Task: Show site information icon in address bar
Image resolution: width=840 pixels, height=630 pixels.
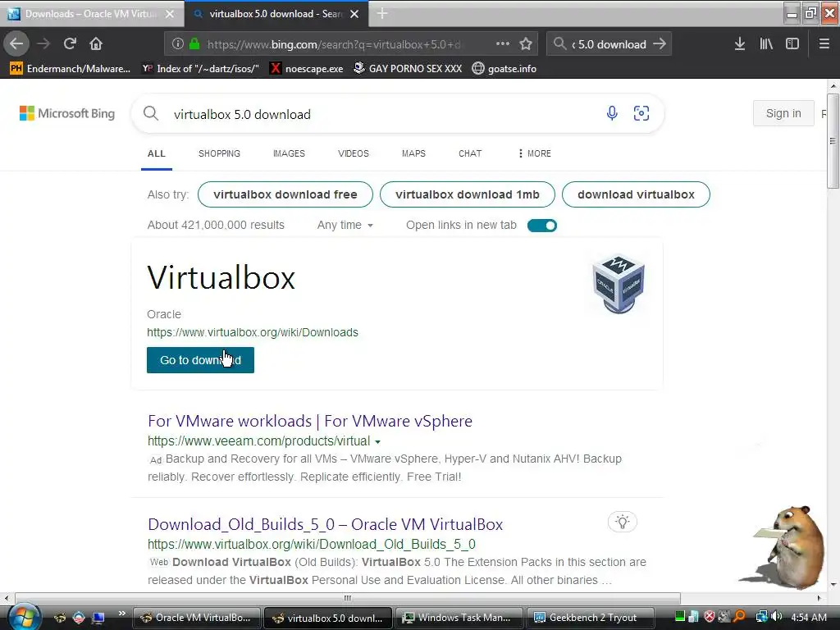Action: click(178, 44)
